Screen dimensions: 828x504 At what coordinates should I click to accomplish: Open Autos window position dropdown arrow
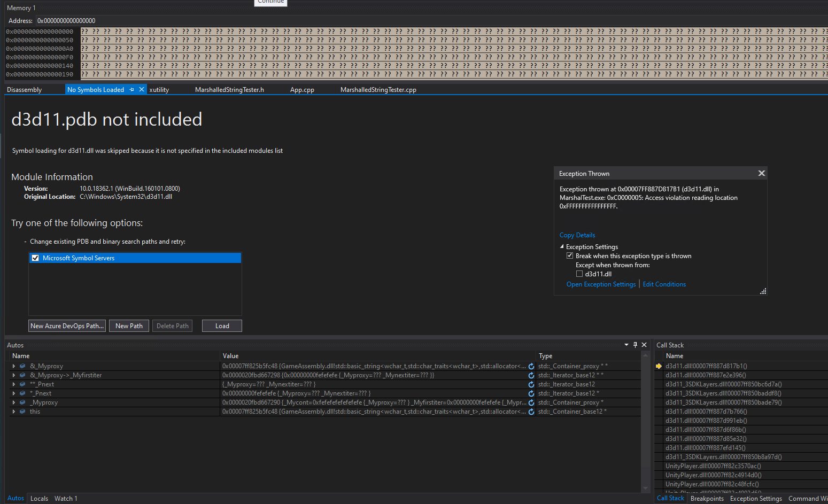point(626,345)
